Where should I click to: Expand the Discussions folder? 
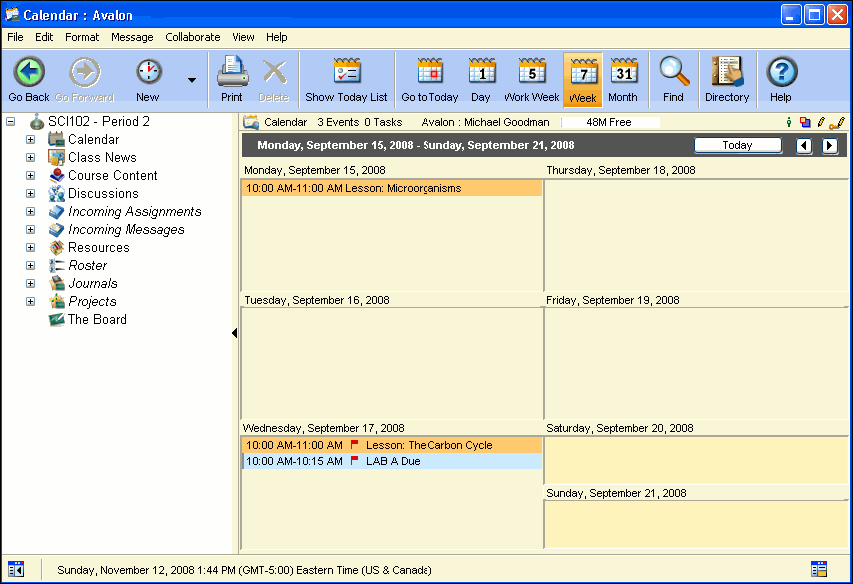pos(30,194)
